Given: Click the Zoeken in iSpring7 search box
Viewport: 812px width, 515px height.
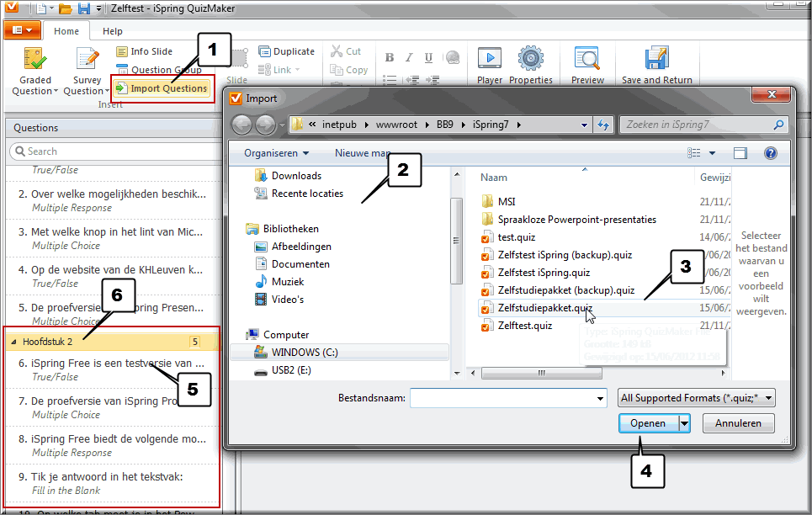Looking at the screenshot, I should pyautogui.click(x=703, y=125).
